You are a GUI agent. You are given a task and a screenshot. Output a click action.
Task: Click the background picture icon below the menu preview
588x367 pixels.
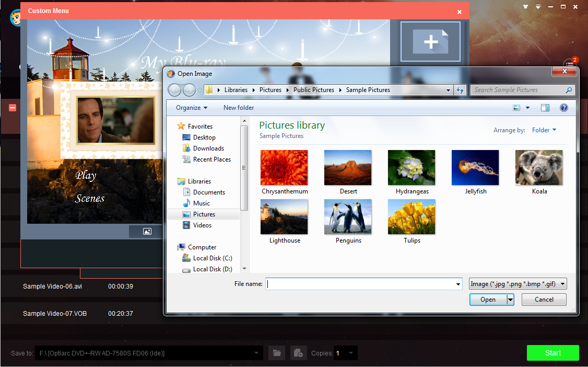(x=147, y=231)
